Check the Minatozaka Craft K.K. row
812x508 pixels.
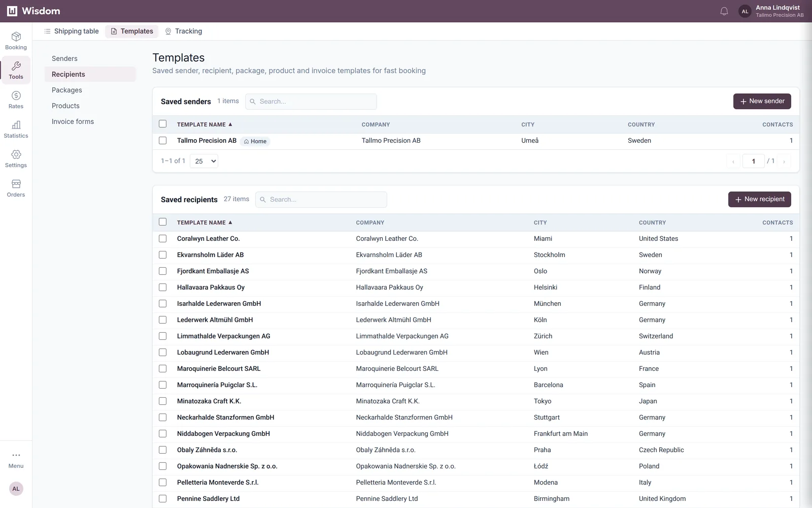tap(162, 401)
